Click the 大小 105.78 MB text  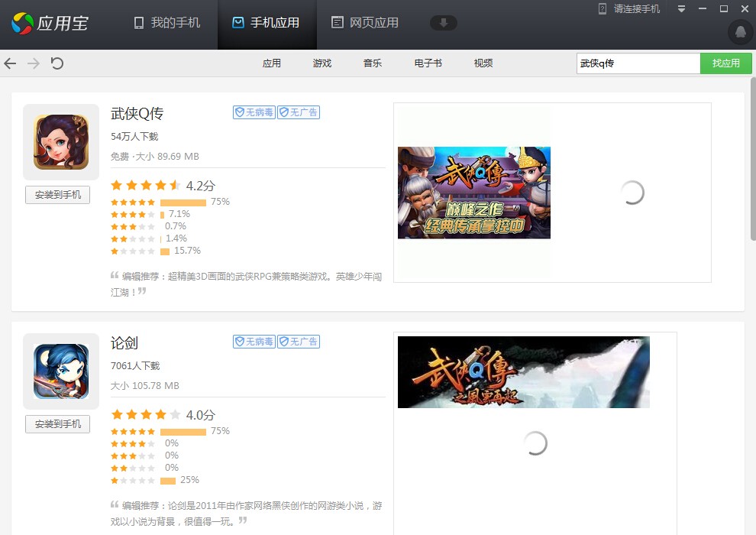(x=144, y=386)
